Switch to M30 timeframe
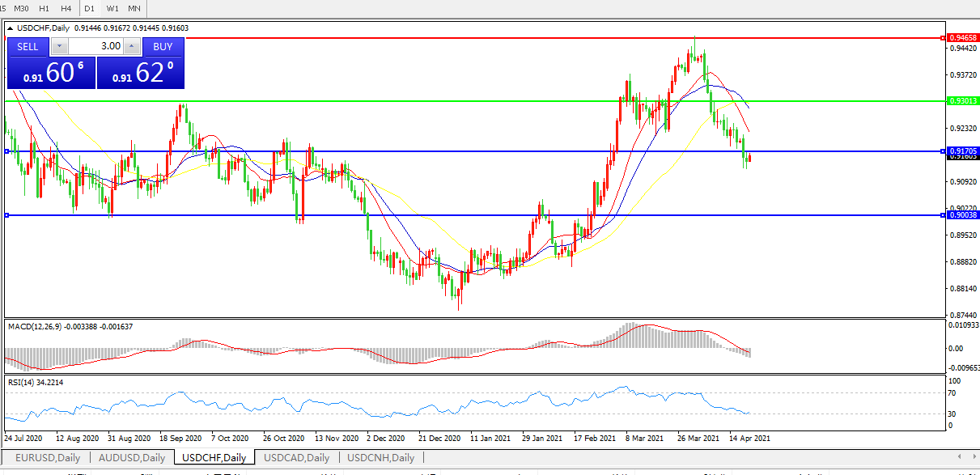This screenshot has width=980, height=475. tap(21, 8)
